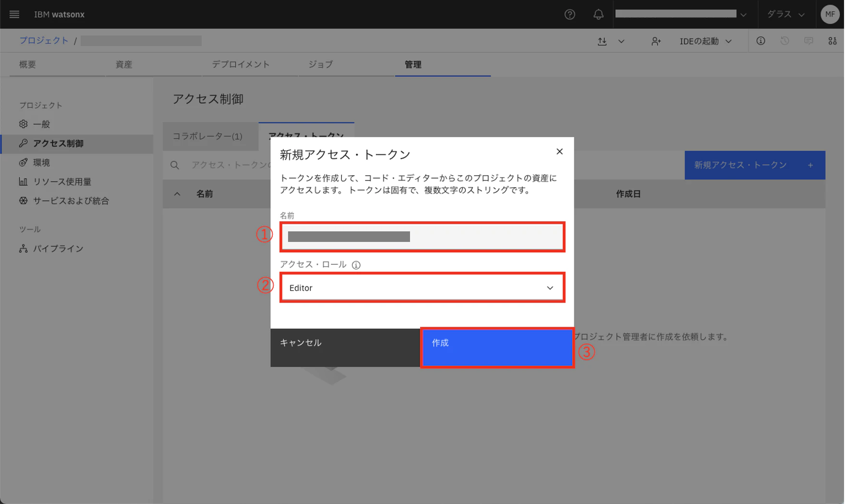
Task: Expand the chevron next to import icon
Action: pyautogui.click(x=621, y=41)
